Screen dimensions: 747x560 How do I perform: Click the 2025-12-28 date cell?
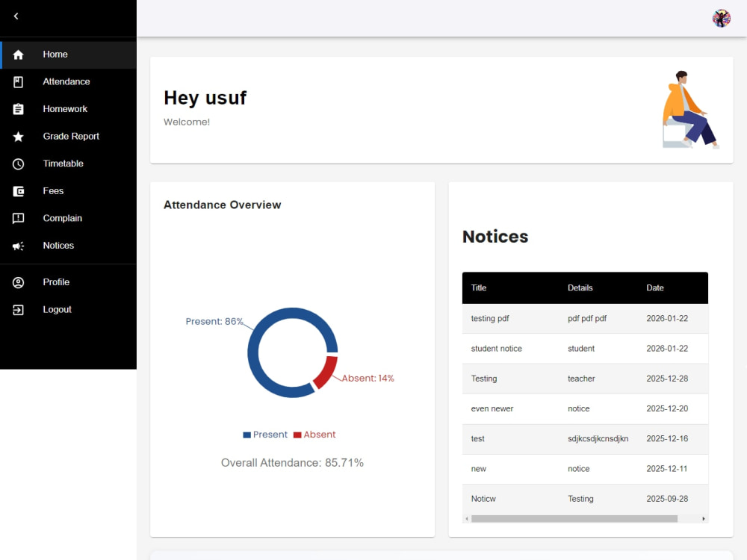[x=667, y=379]
